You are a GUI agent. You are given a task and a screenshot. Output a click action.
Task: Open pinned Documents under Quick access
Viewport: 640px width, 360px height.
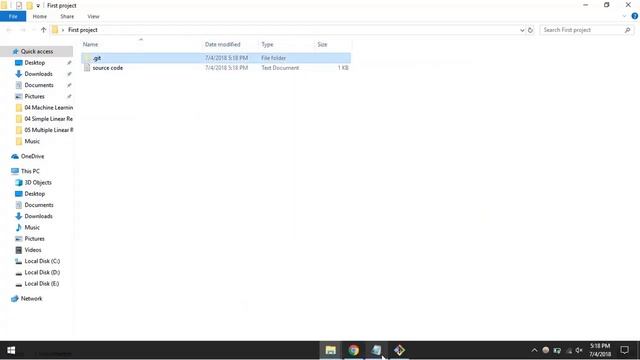[x=39, y=85]
